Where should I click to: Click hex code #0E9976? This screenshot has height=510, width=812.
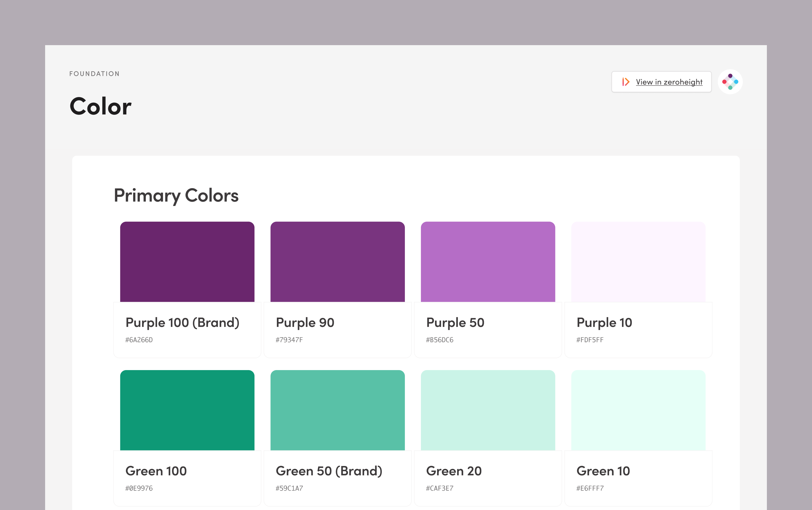[139, 488]
